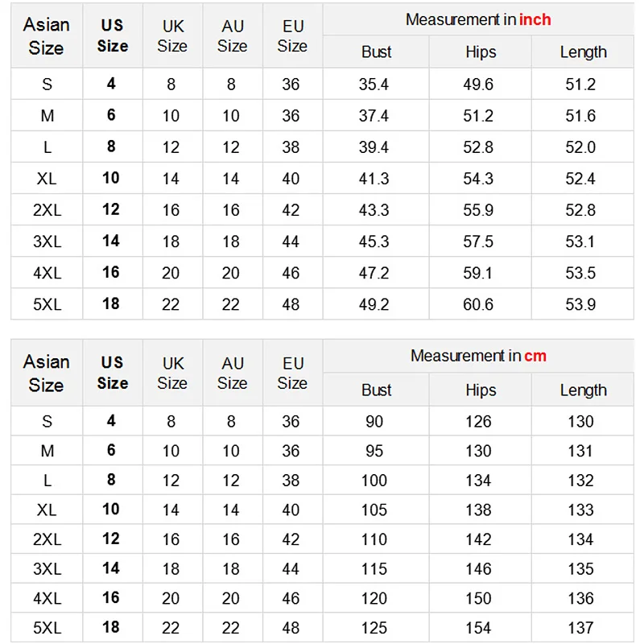Click the red "inch" measurement label
The image size is (644, 644).
[x=535, y=19]
